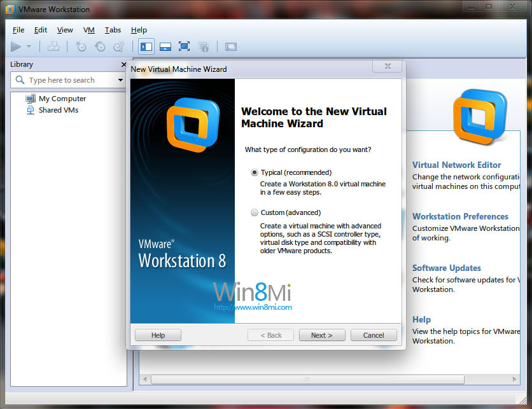Screen dimensions: 532x409
Task: Open the snapshot manager toolbar icon
Action: click(119, 46)
